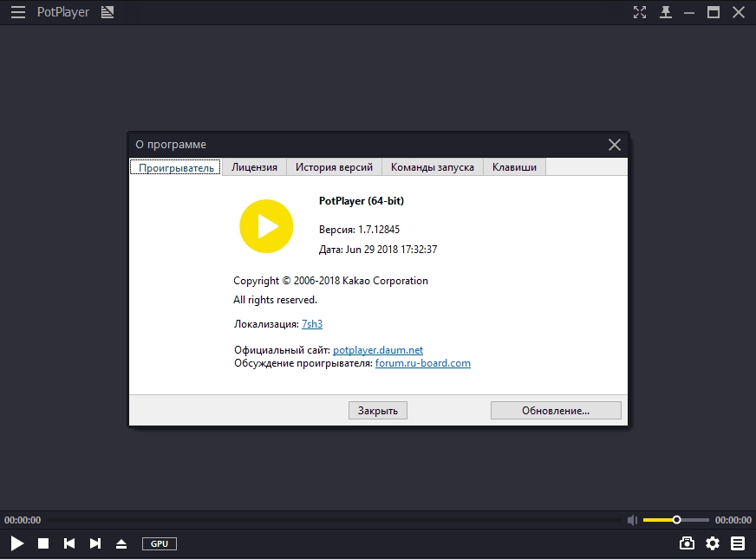
Task: Click the Закрыть button
Action: point(378,411)
